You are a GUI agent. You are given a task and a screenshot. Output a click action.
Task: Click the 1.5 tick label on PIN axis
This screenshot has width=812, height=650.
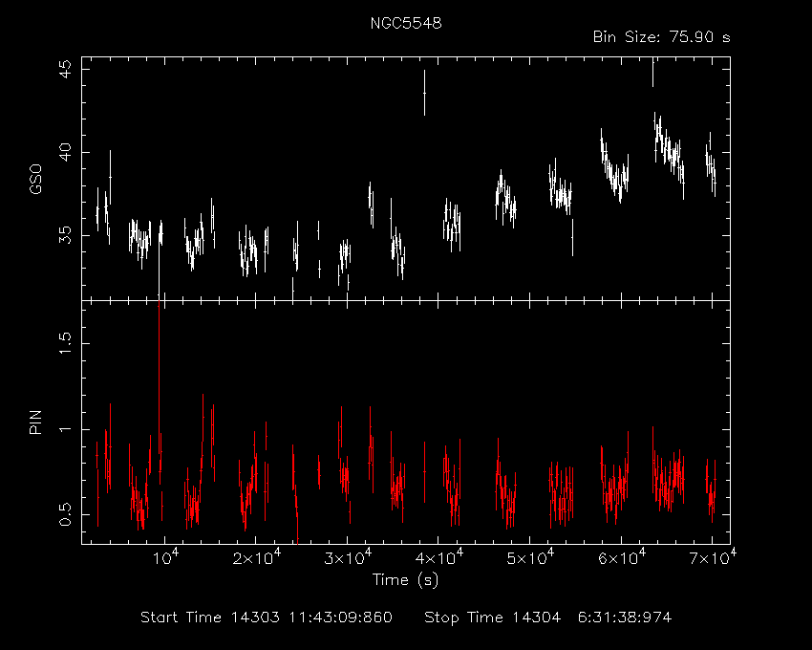click(65, 344)
